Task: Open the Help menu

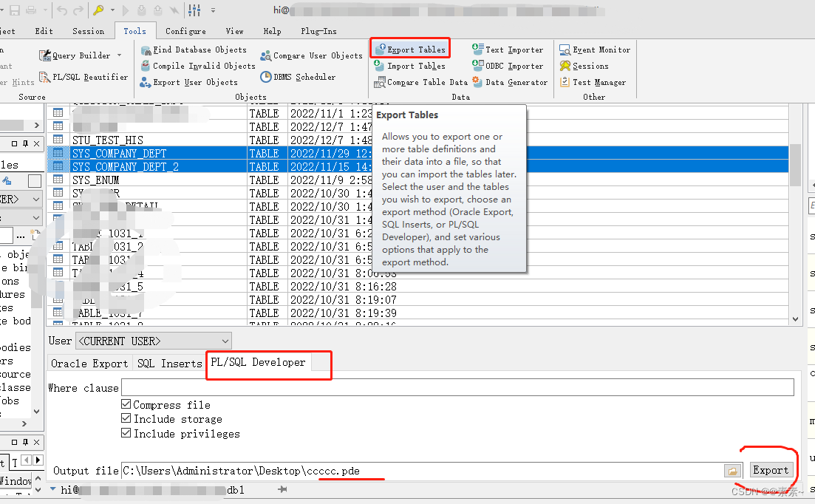Action: (272, 31)
